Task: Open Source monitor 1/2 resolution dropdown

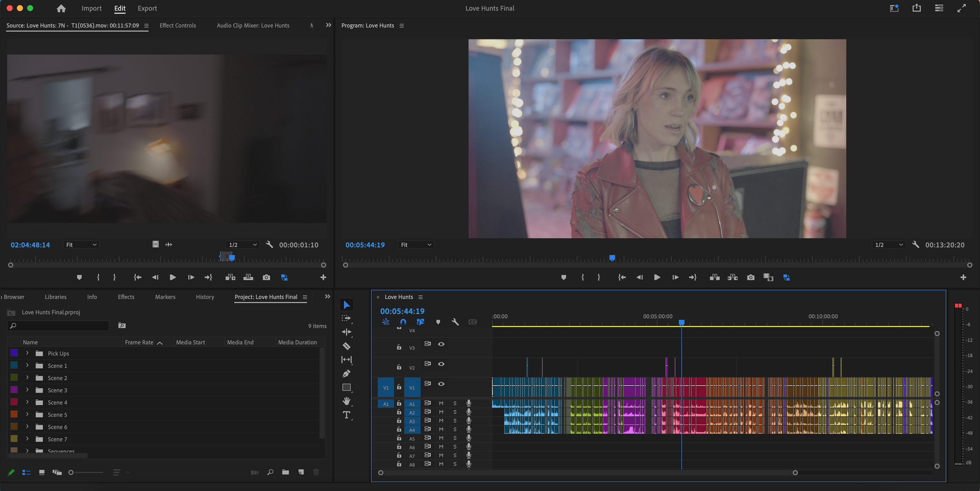Action: pyautogui.click(x=243, y=245)
